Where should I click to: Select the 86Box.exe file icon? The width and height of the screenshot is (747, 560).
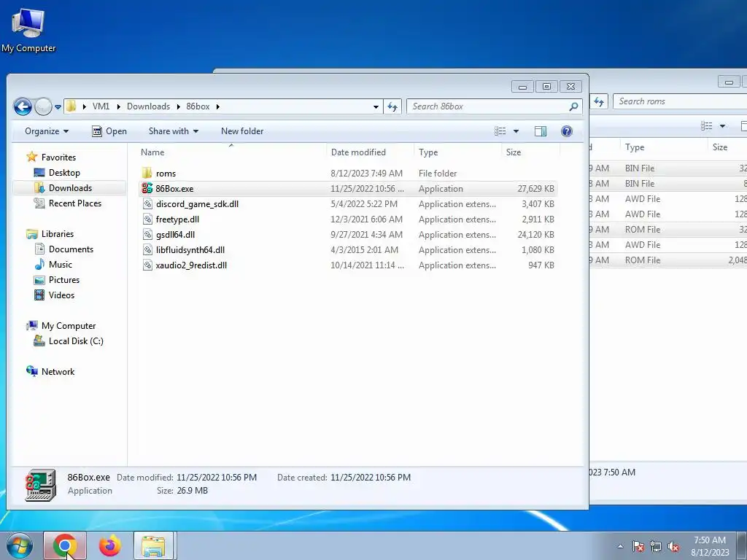(147, 189)
